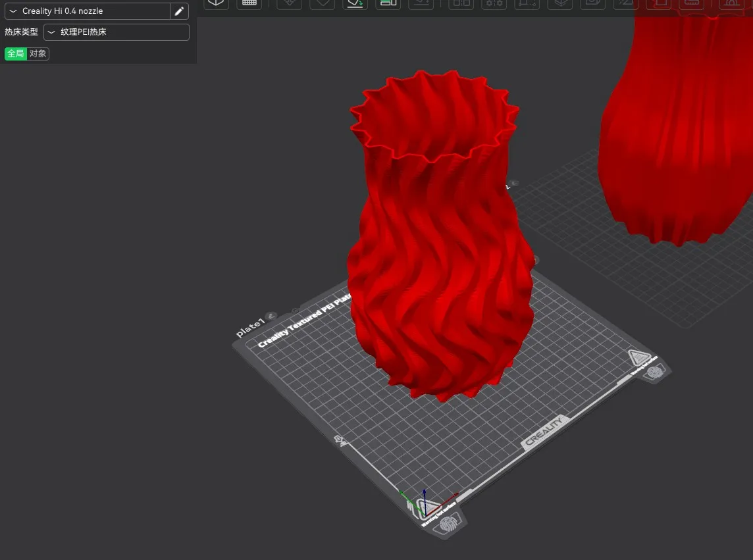Click the plate1 name label

coord(250,326)
